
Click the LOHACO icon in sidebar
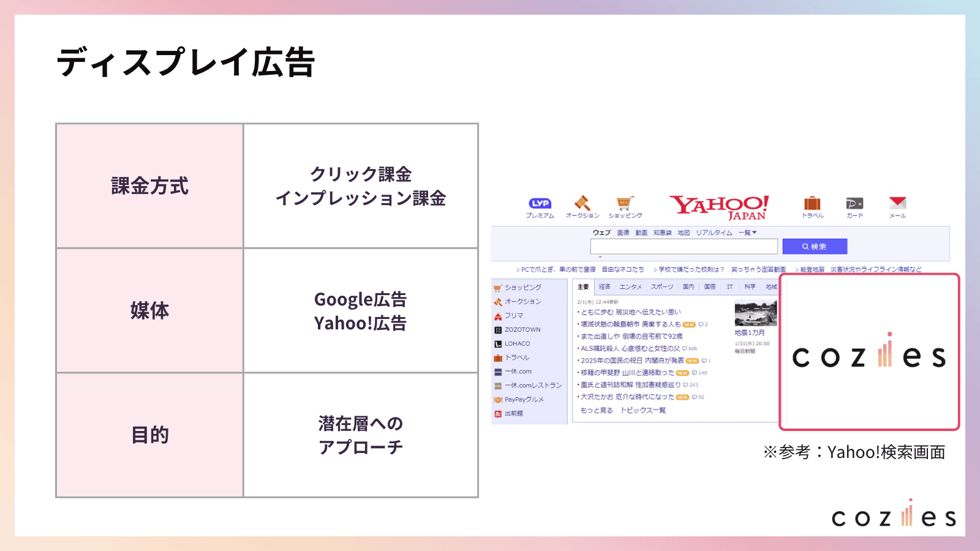(x=498, y=344)
